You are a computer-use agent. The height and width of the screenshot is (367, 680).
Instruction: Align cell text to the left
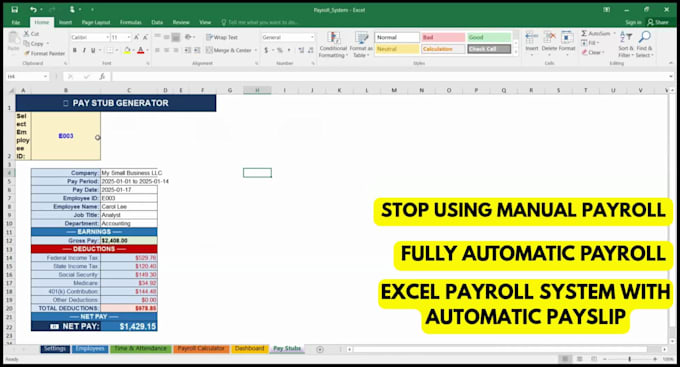(x=157, y=50)
